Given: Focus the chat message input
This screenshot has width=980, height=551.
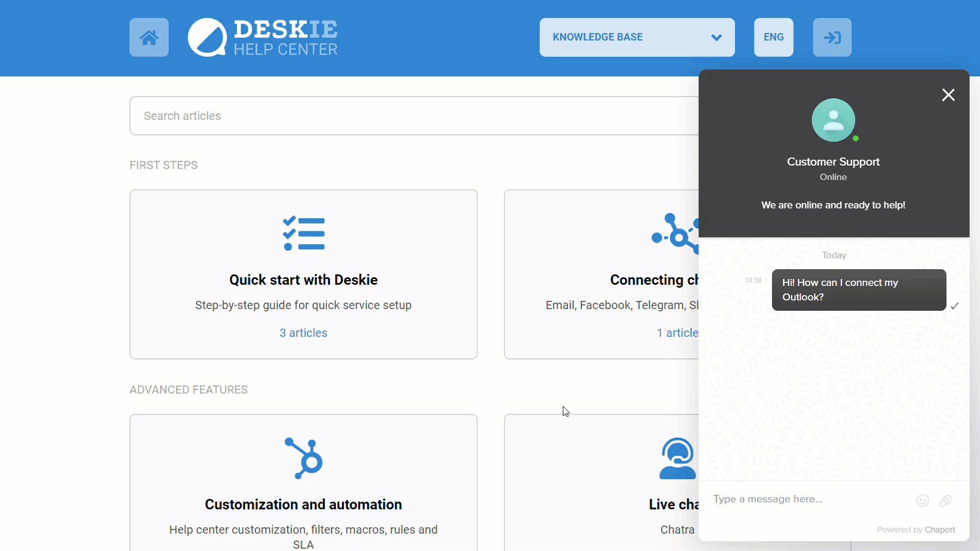Looking at the screenshot, I should [x=809, y=499].
